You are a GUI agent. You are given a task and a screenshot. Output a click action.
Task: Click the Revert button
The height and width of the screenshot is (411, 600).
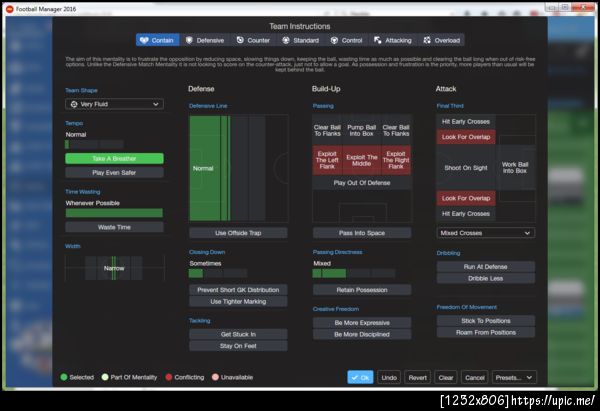[417, 378]
